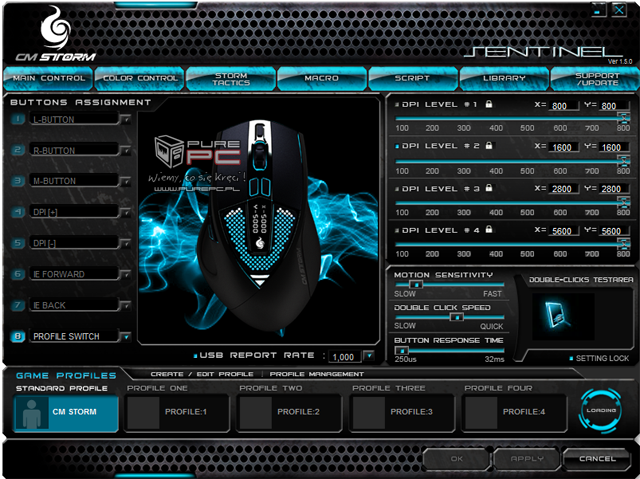Select the PROFILE:2 slot
Viewport: 640px width, 479px height.
coord(289,413)
